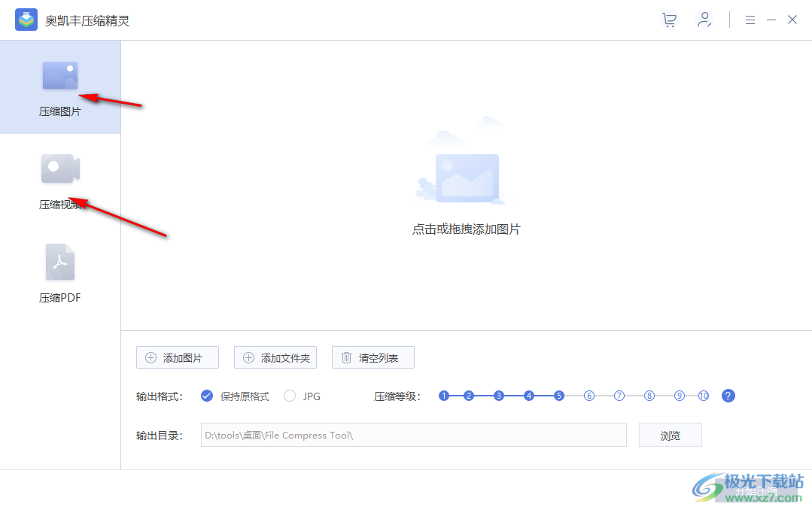812x510 pixels.
Task: Click the 奥凯丰压缩精灵 title text
Action: [x=87, y=21]
